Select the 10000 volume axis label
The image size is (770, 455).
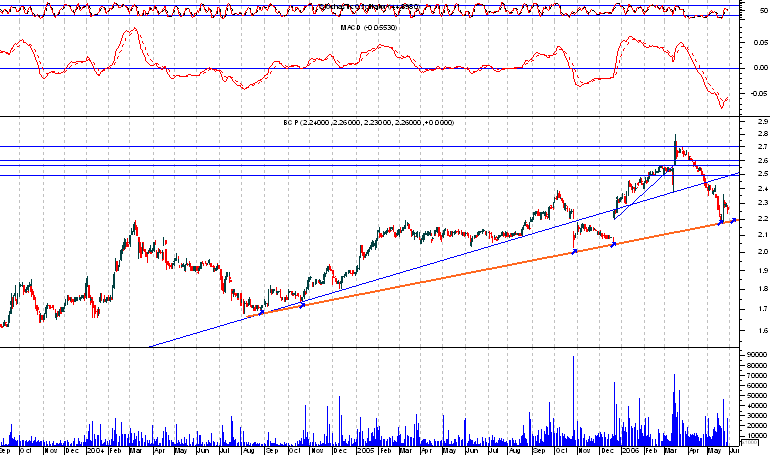coord(757,436)
